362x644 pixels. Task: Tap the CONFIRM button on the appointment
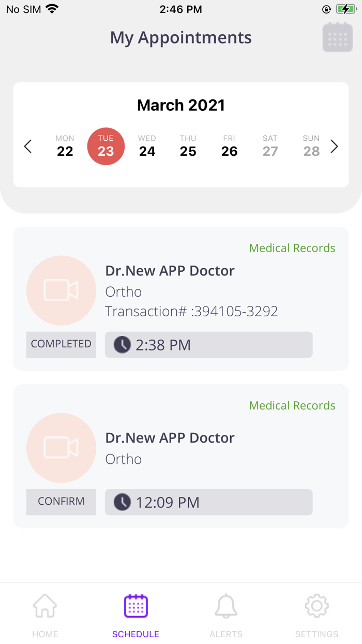(x=61, y=502)
